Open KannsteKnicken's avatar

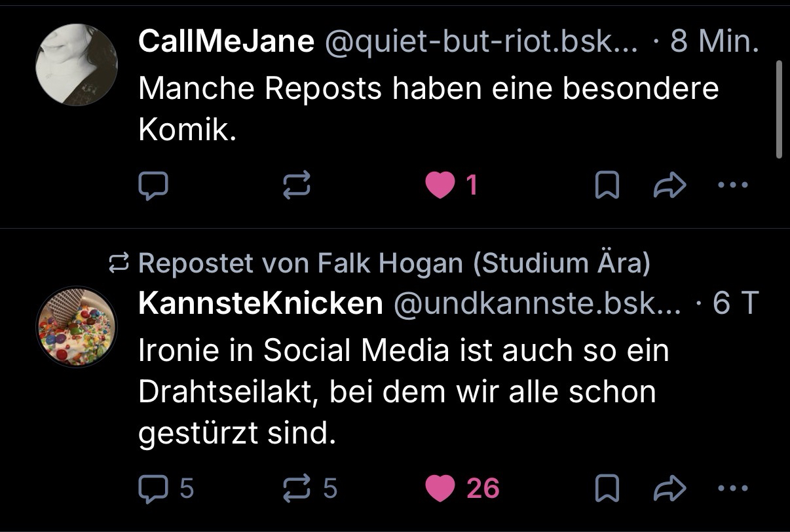(76, 326)
